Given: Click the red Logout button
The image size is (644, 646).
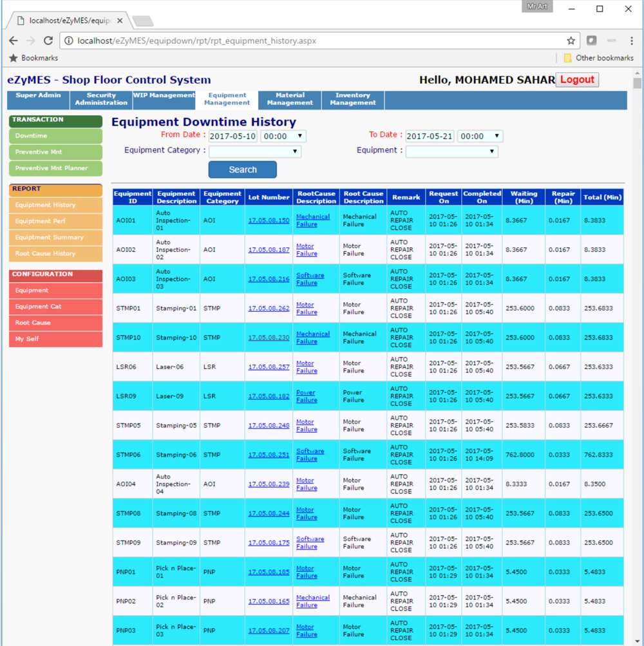Looking at the screenshot, I should (577, 80).
